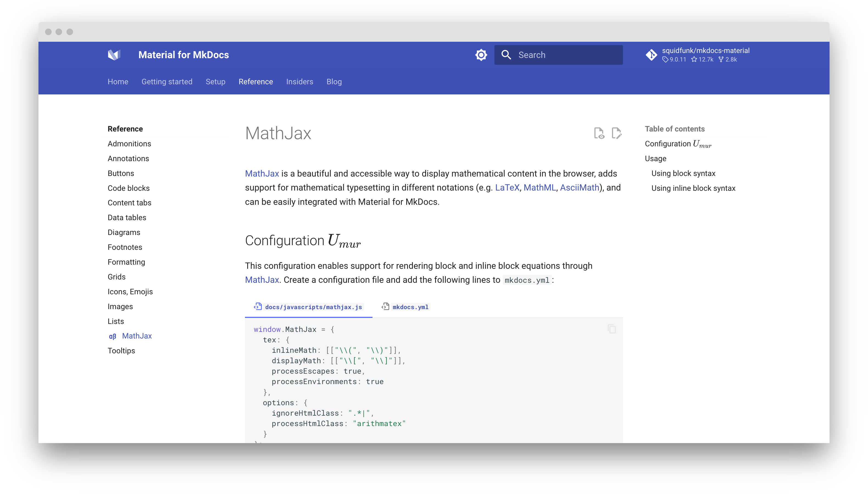Image resolution: width=868 pixels, height=498 pixels.
Task: Follow the LaTeX hyperlink
Action: tap(507, 188)
